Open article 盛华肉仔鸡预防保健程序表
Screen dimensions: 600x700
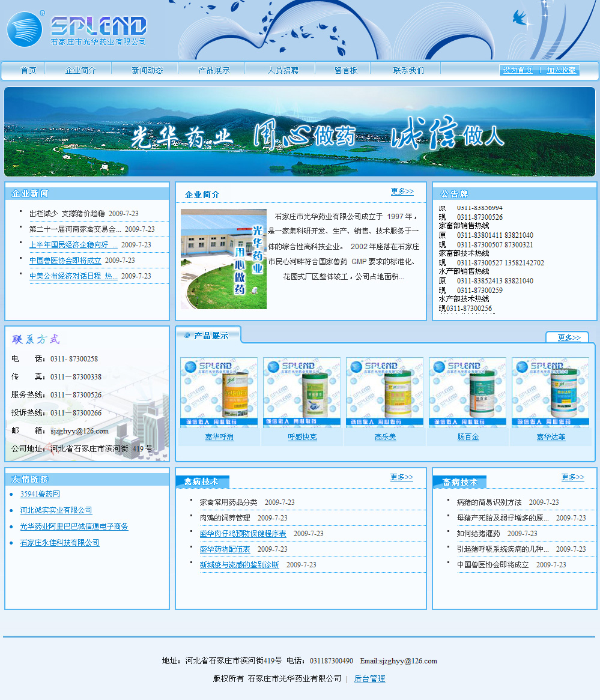(243, 534)
